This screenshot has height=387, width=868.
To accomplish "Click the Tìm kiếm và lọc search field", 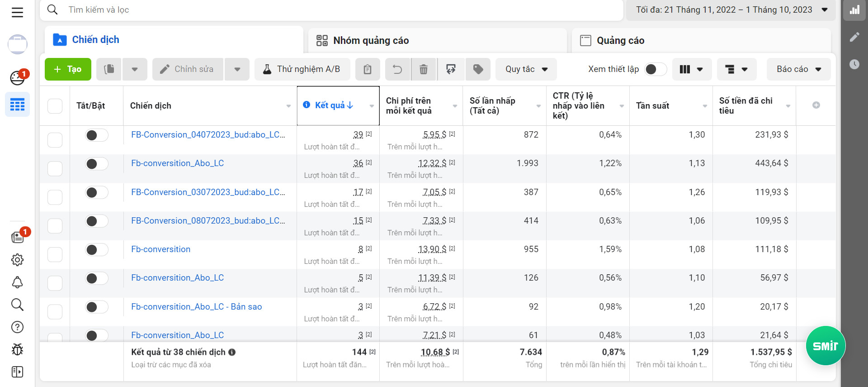I will click(331, 10).
